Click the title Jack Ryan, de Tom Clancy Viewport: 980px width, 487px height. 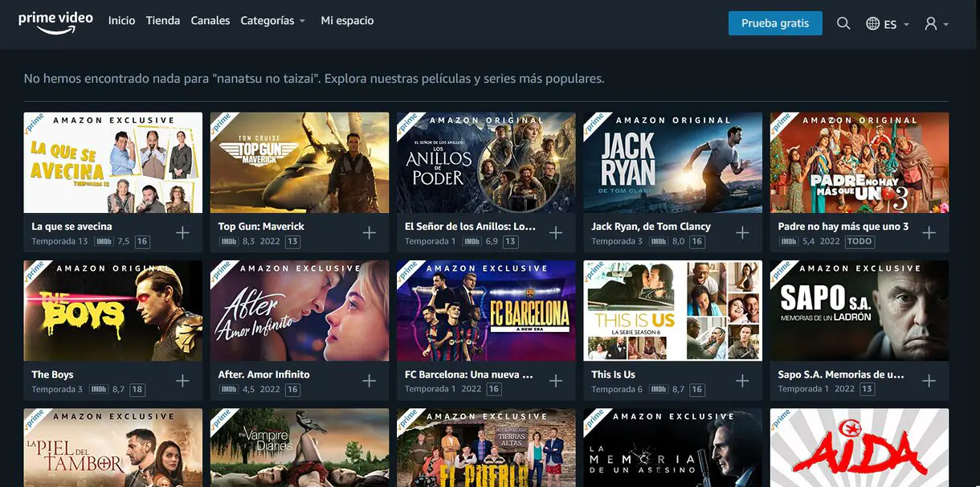tap(651, 227)
